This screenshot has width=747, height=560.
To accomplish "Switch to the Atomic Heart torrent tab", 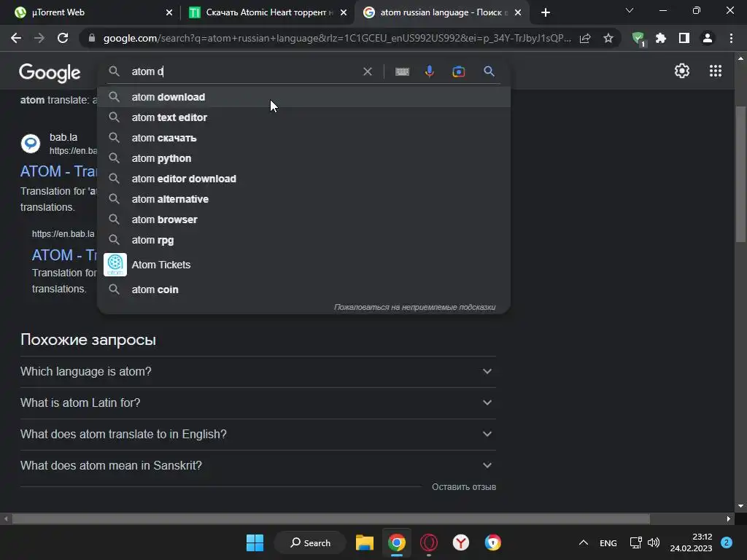I will pyautogui.click(x=267, y=12).
